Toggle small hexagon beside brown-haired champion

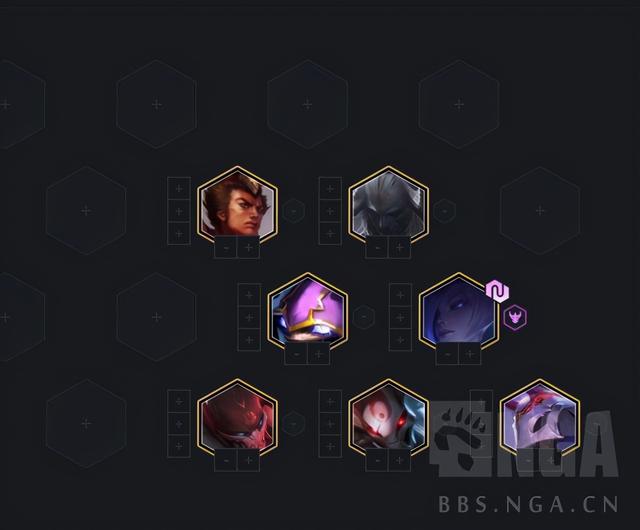point(293,211)
